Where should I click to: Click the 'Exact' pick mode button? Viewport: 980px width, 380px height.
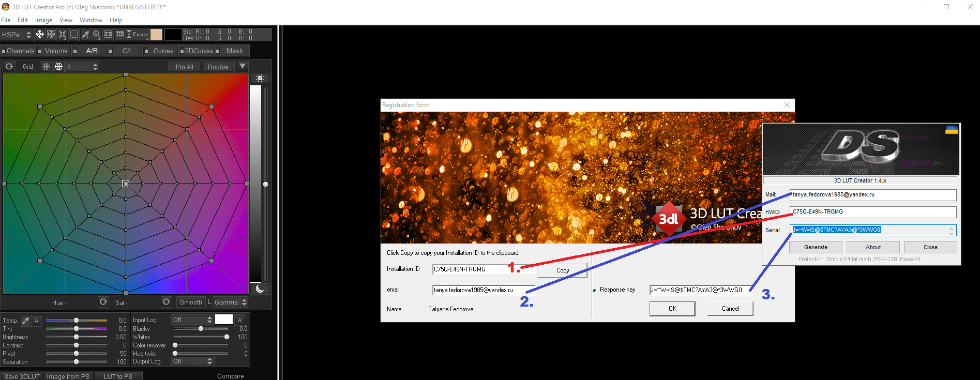(x=138, y=35)
